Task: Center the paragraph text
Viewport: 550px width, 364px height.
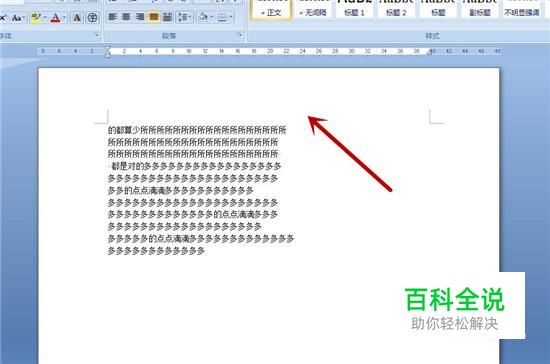Action: pos(126,16)
